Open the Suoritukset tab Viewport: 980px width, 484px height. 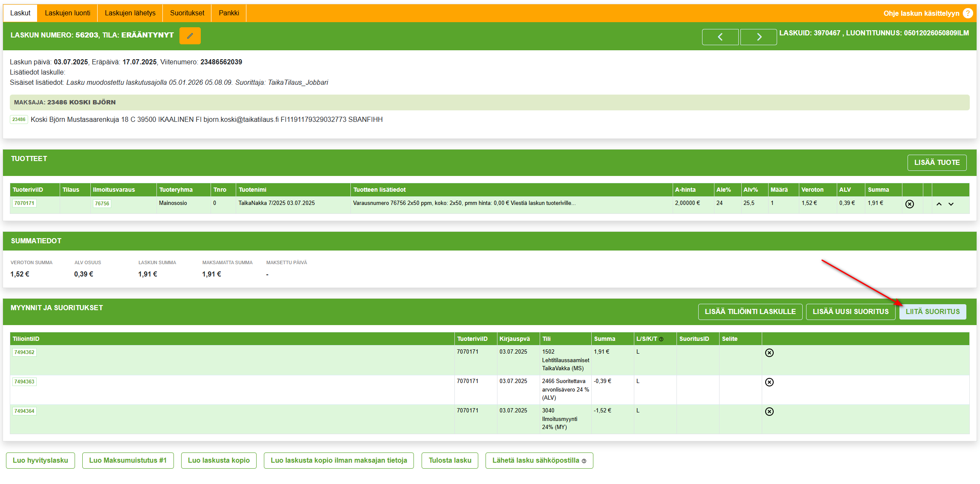187,13
